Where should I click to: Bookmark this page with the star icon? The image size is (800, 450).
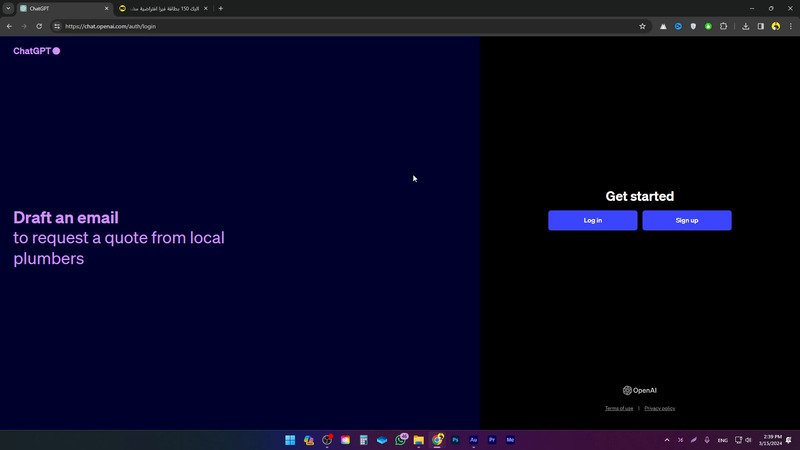(x=642, y=26)
